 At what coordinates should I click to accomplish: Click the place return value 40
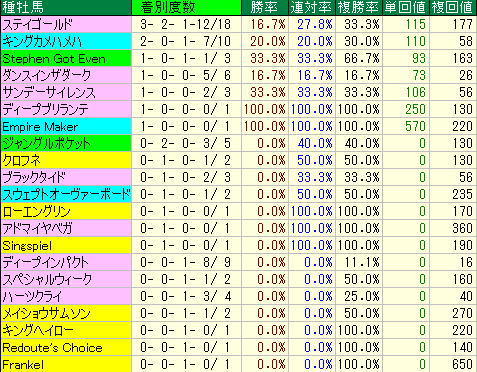pyautogui.click(x=466, y=296)
